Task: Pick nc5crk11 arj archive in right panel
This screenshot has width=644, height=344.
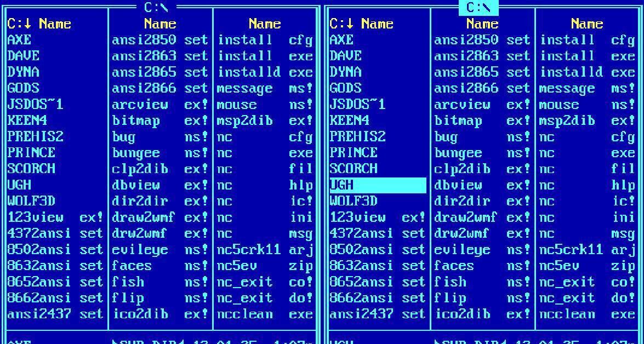Action: coord(586,250)
